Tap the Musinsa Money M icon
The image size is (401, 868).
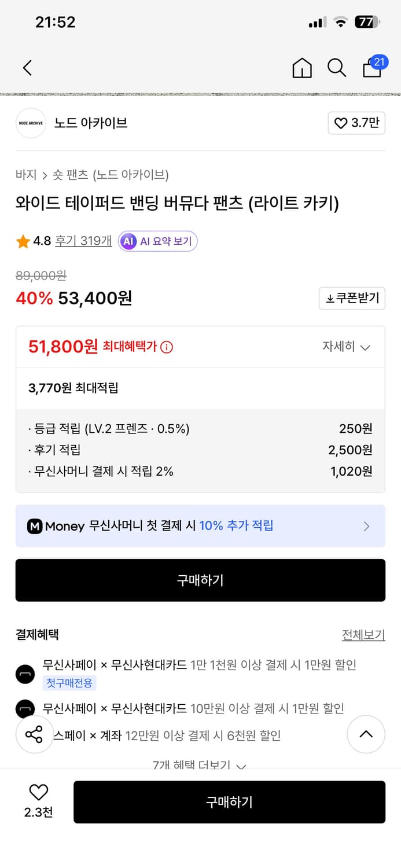click(x=36, y=526)
